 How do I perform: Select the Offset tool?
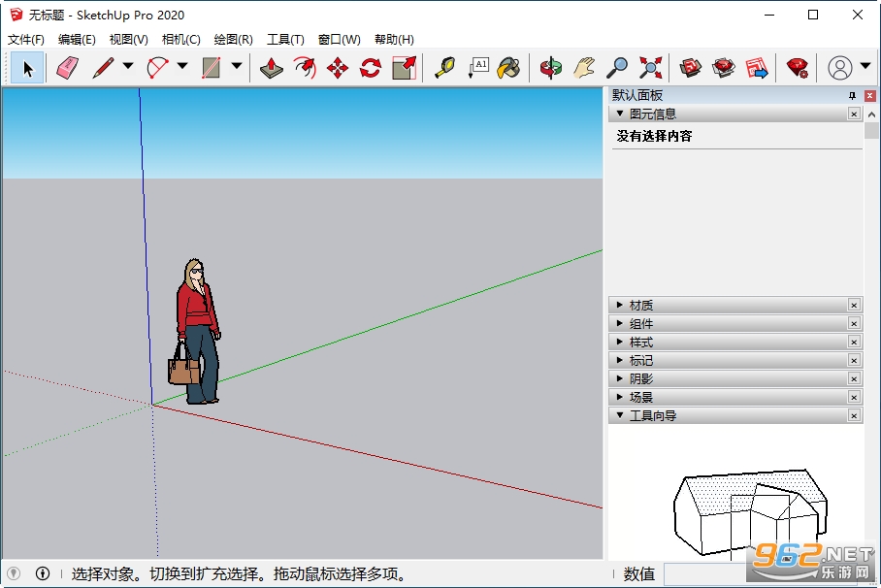coord(305,68)
